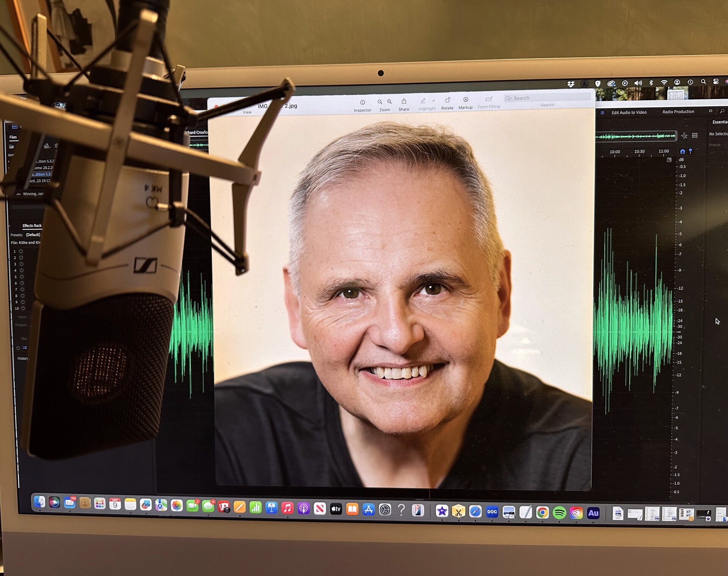Expand the workspace overflow chevrons
This screenshot has height=576, width=728.
pos(711,111)
